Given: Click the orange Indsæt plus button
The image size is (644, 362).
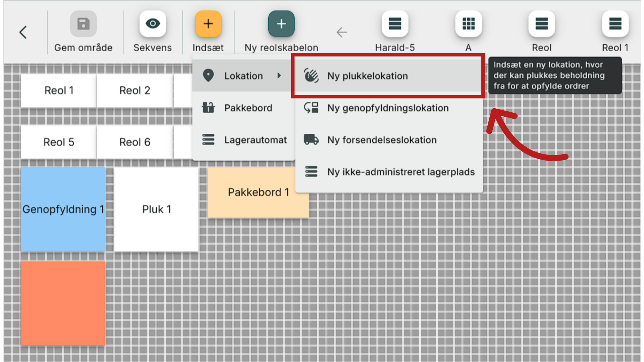Looking at the screenshot, I should pyautogui.click(x=208, y=24).
